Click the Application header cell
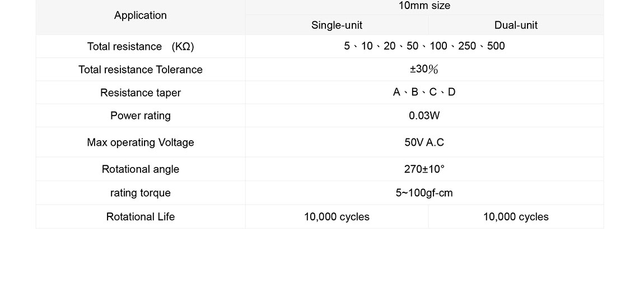 coord(141,16)
